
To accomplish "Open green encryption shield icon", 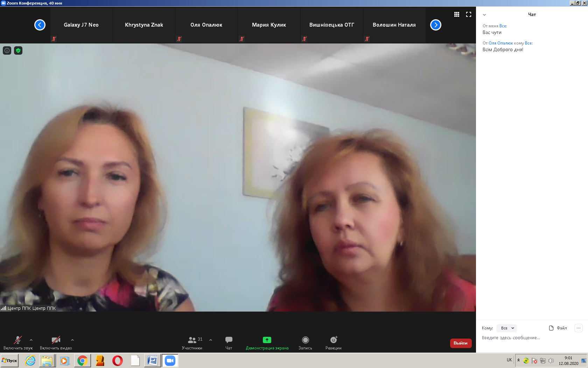I will point(18,50).
